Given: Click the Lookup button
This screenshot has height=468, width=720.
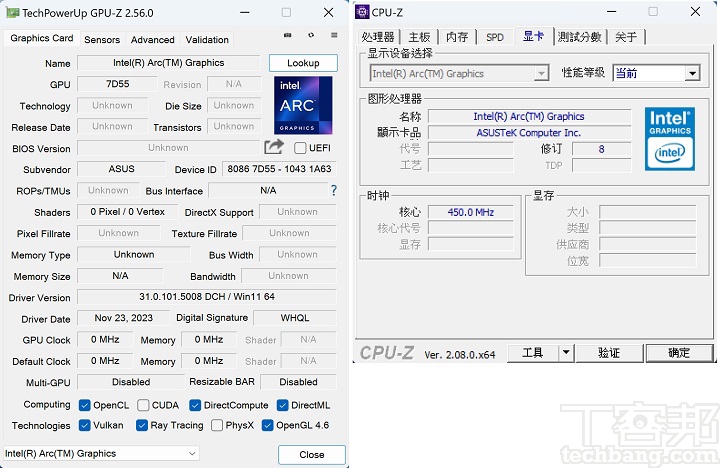Looking at the screenshot, I should point(303,63).
